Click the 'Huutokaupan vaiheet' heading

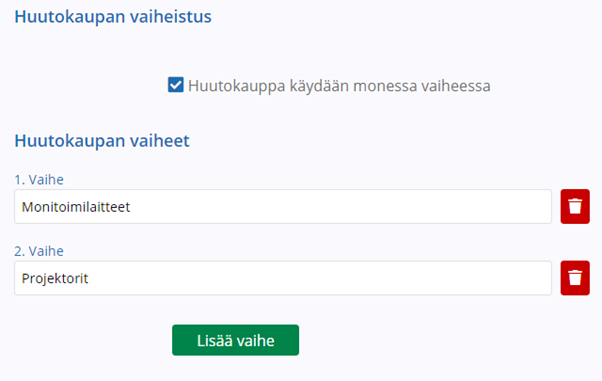pos(102,141)
